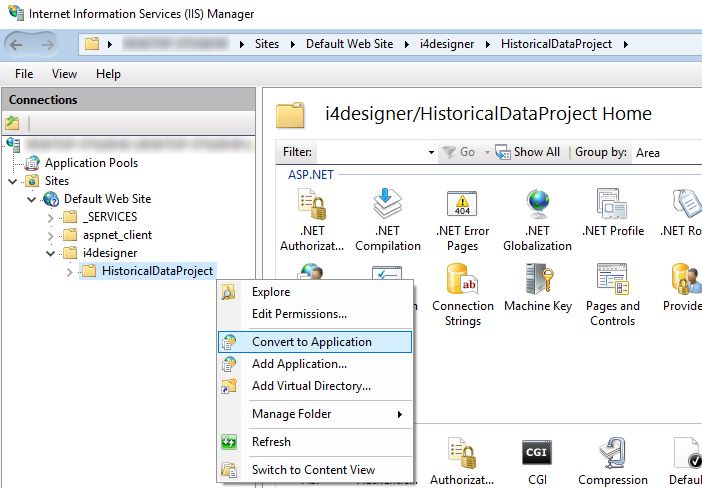Open the IIS Authorization Rules icon
Image resolution: width=702 pixels, height=488 pixels.
462,452
